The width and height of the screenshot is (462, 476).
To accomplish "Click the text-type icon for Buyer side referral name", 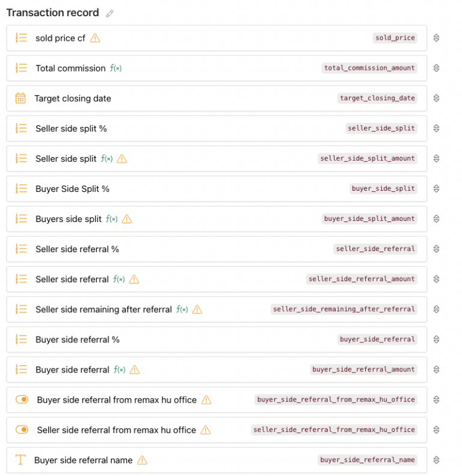I will tap(20, 460).
